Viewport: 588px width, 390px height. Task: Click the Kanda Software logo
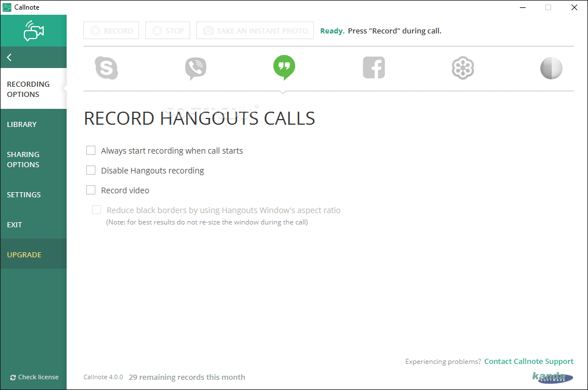pyautogui.click(x=553, y=377)
